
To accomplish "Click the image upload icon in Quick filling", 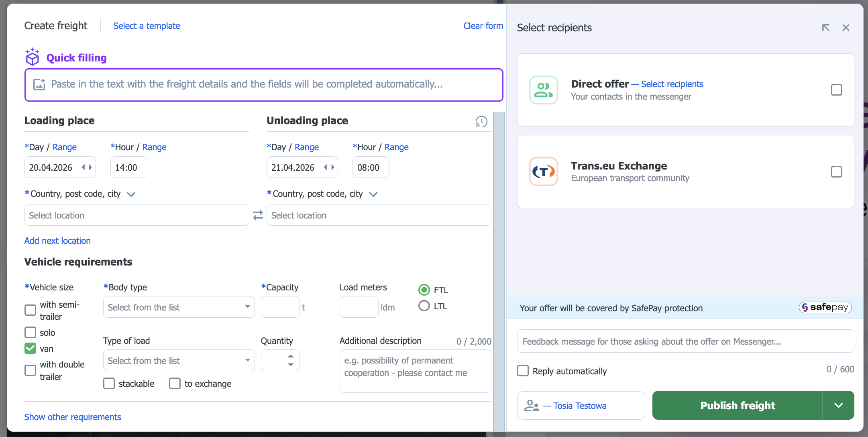I will [39, 84].
